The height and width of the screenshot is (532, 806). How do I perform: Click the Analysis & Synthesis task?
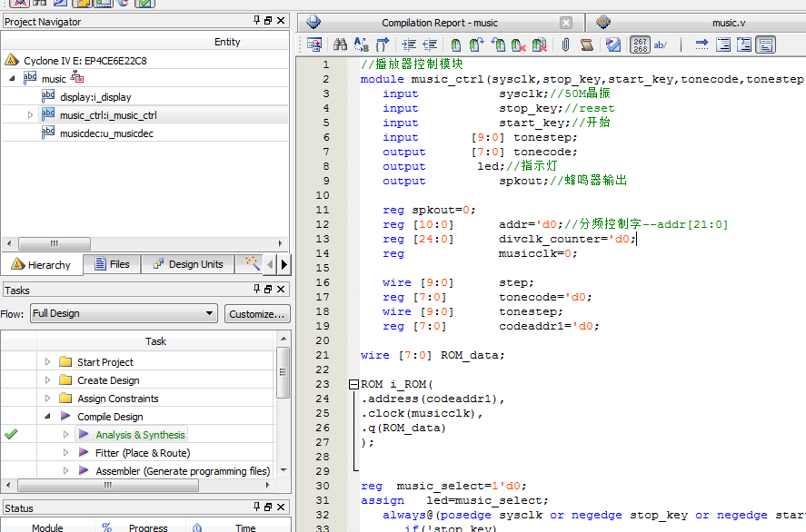point(140,435)
